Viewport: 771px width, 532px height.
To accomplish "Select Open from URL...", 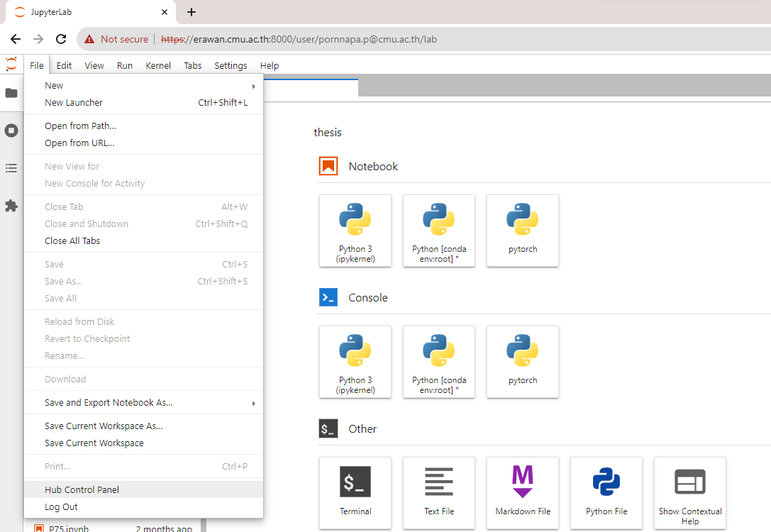I will (143, 143).
